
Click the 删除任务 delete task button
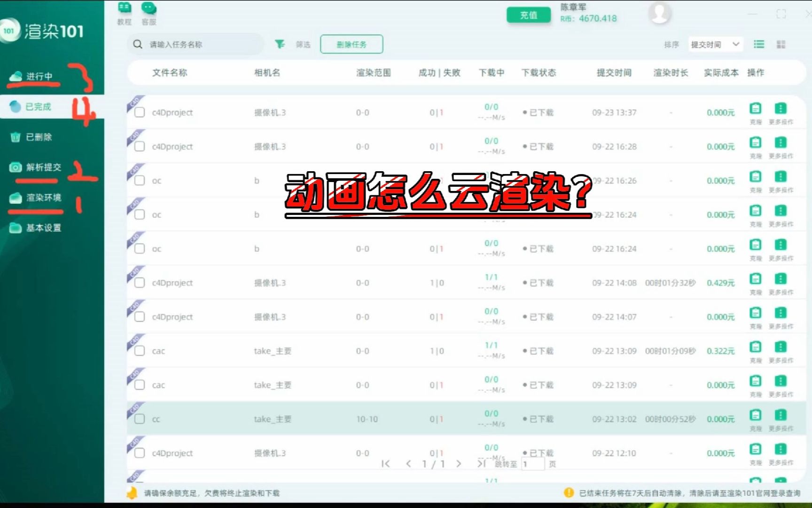(351, 44)
